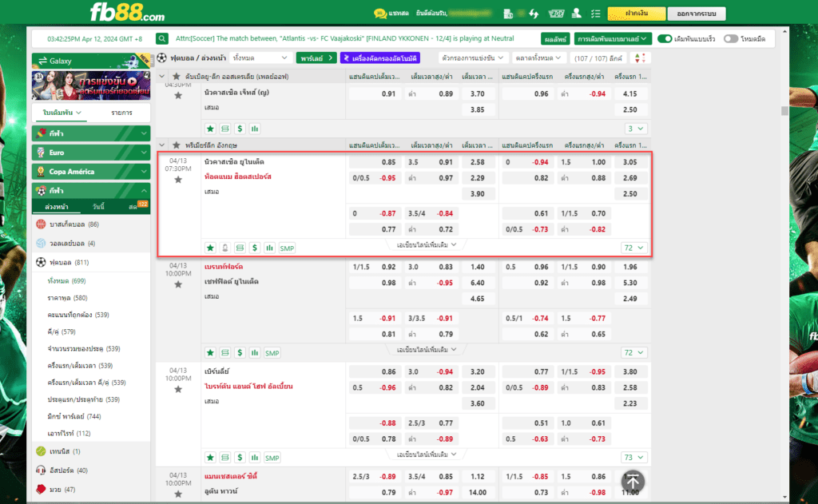Open the 'ทั้งหมด' dropdown beside football heading

tap(260, 58)
